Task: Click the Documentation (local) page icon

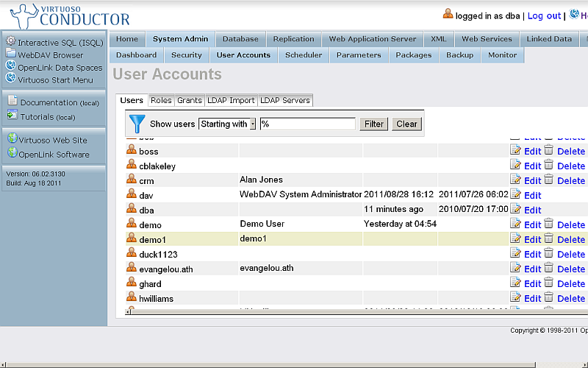Action: (x=12, y=100)
